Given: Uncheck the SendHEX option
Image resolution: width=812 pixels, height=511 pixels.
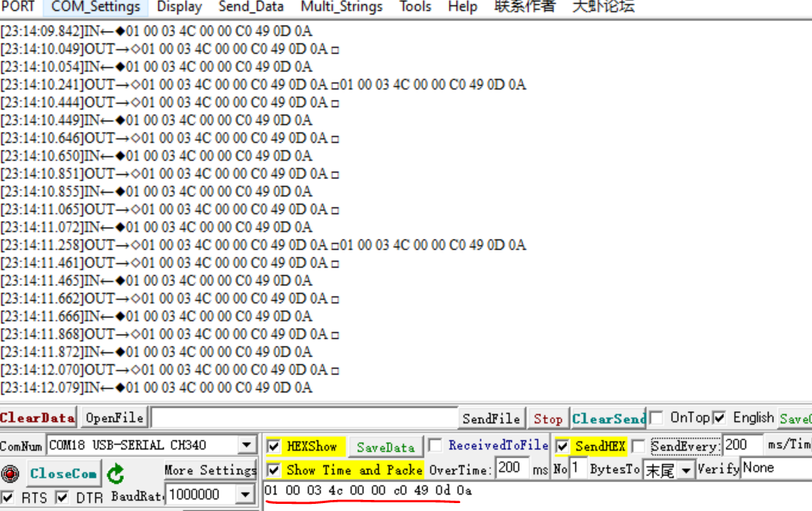Looking at the screenshot, I should pos(562,446).
